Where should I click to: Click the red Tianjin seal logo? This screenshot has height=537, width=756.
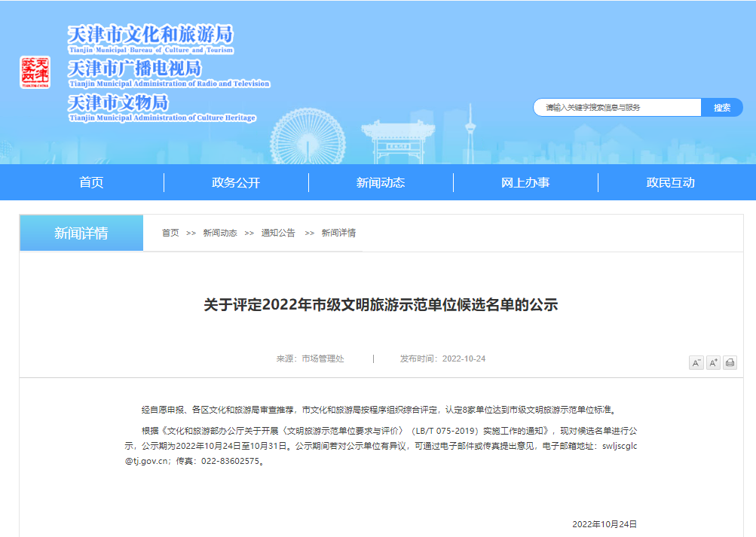(35, 72)
